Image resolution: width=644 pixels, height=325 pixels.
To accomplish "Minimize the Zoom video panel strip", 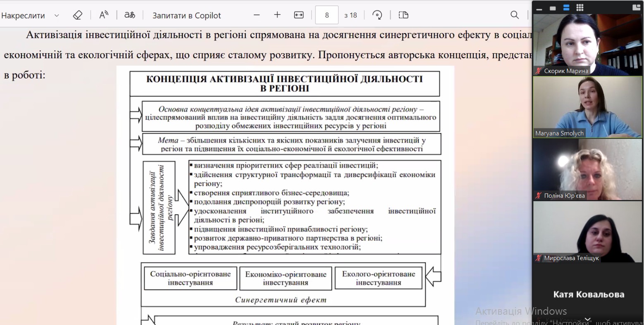I will point(540,8).
